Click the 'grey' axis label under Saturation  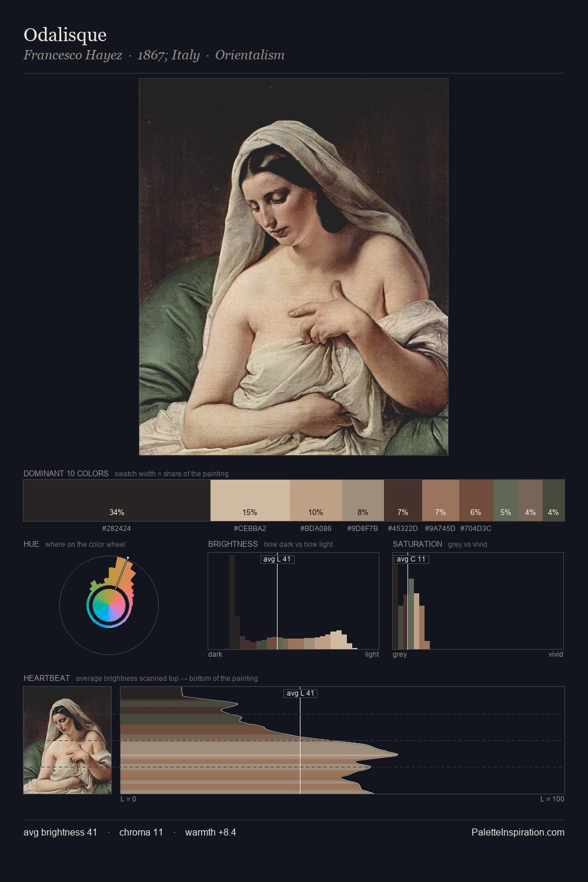pos(400,654)
